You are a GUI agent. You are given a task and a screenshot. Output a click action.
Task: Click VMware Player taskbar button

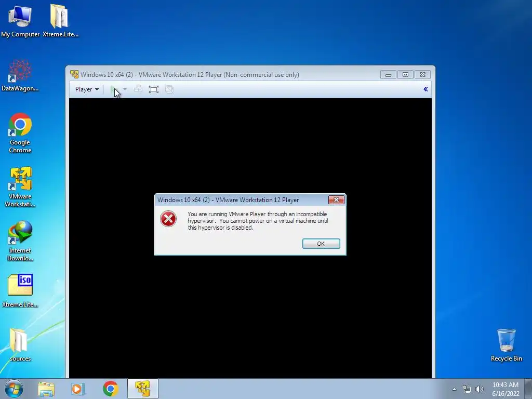(x=142, y=389)
